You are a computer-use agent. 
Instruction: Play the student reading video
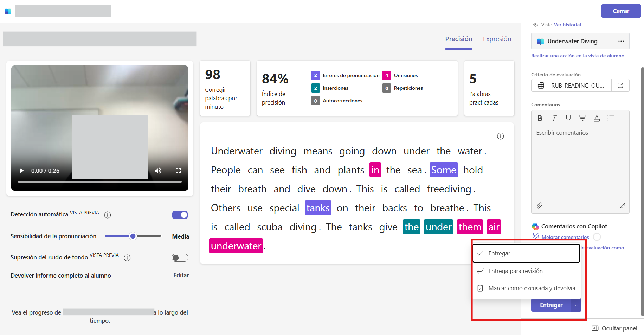22,171
